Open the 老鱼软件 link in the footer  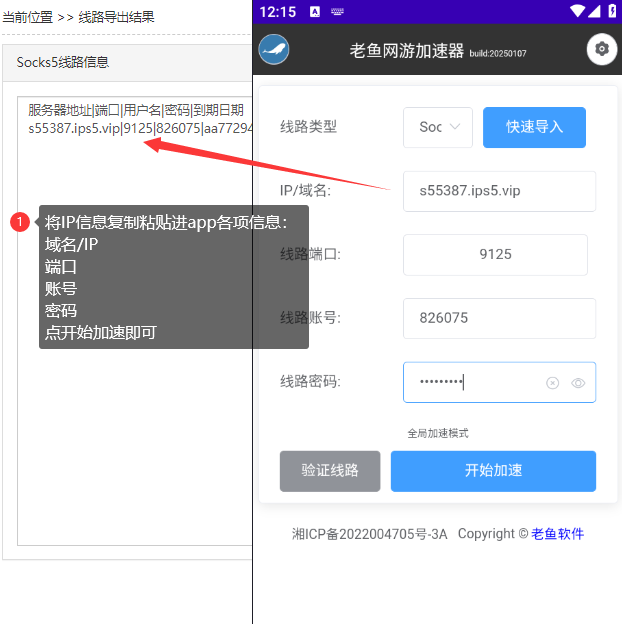tap(557, 534)
